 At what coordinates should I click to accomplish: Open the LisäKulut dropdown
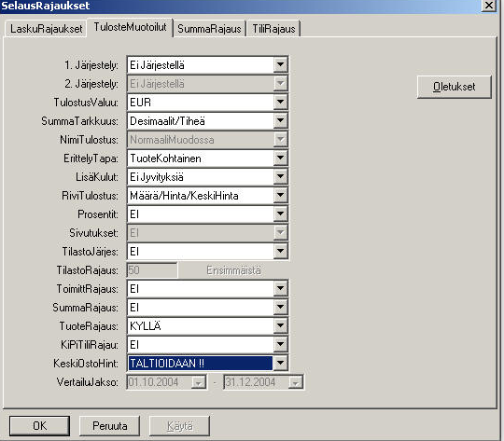(280, 176)
